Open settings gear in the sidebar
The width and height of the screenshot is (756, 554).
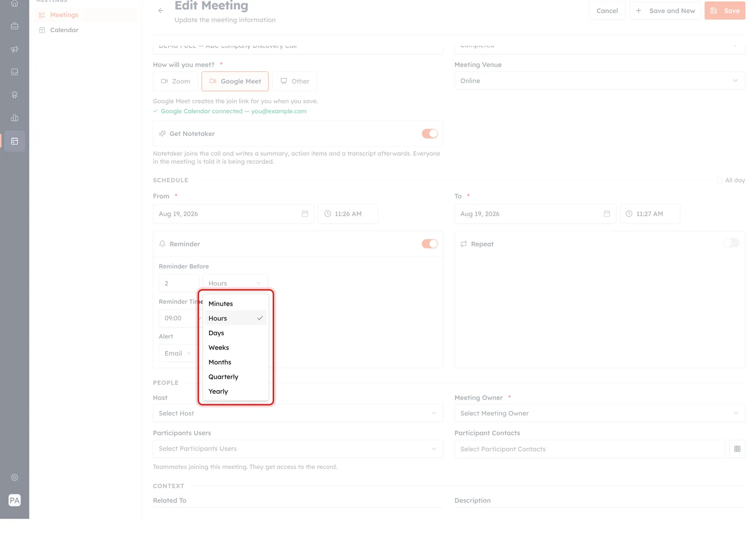coord(15,477)
